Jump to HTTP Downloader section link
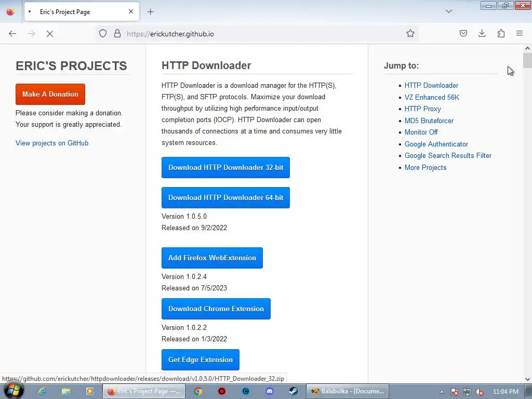The height and width of the screenshot is (399, 532). click(431, 86)
